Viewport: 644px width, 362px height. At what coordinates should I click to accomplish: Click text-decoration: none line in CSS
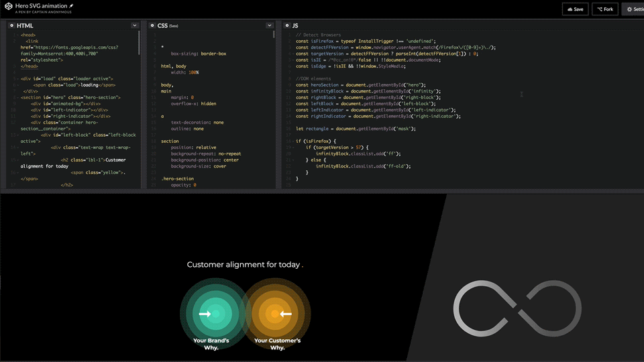(197, 123)
